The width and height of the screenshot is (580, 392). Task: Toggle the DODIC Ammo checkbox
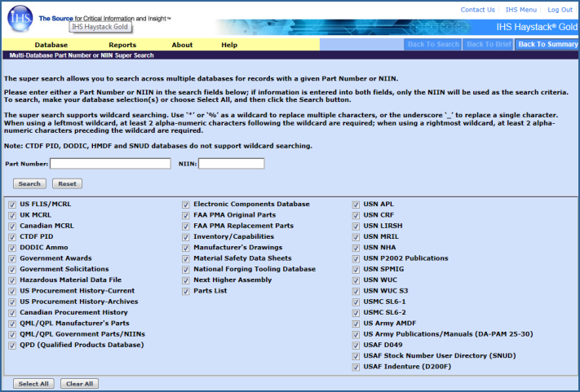point(12,248)
